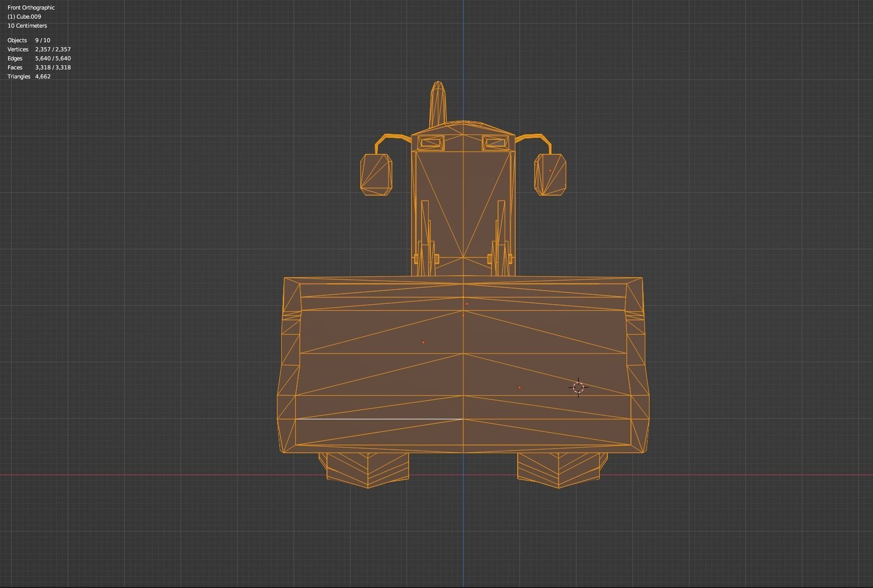Click the "3,318 / 3,318" faces value
The height and width of the screenshot is (588, 873).
(x=53, y=67)
